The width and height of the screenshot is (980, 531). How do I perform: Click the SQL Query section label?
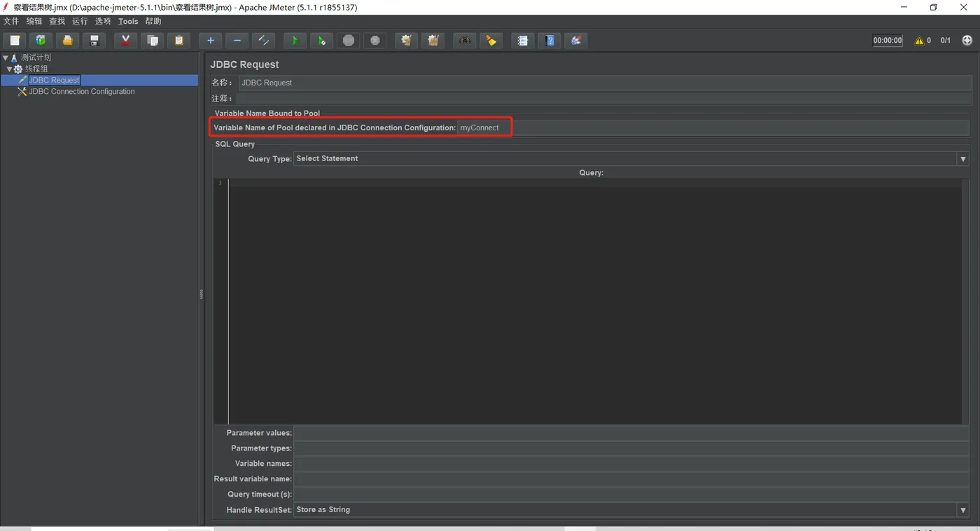(x=235, y=144)
